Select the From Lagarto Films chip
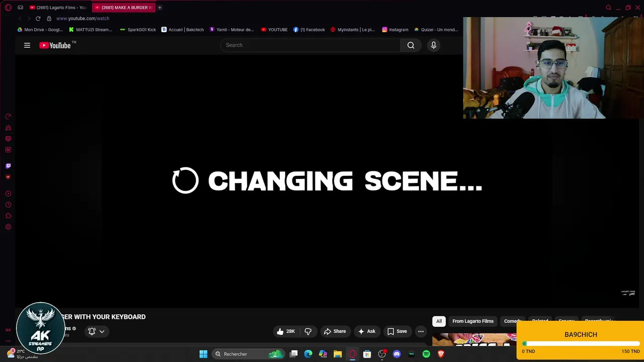 tap(473, 321)
